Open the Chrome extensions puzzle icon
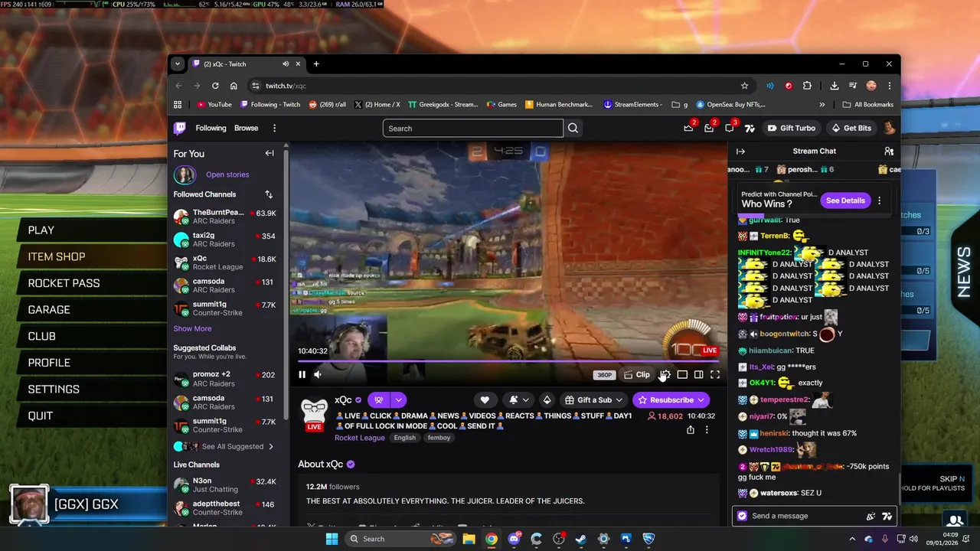Screen dimensions: 980x551 pos(807,86)
